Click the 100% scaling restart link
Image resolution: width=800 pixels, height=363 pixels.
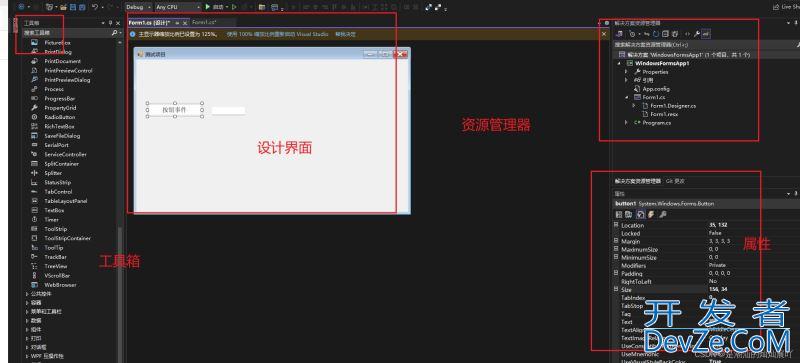tap(278, 34)
